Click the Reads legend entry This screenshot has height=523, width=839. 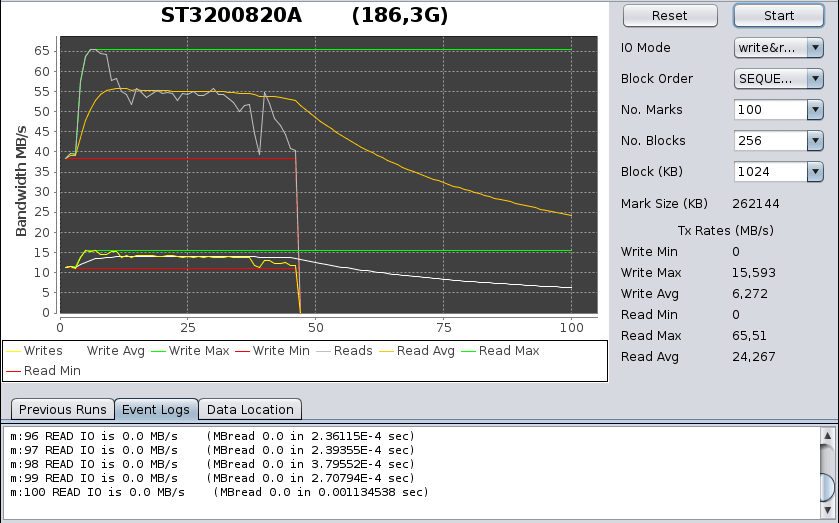pos(345,351)
